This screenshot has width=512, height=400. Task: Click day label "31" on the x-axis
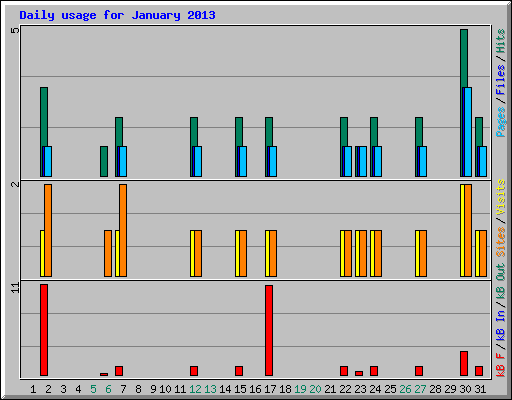[x=480, y=389]
